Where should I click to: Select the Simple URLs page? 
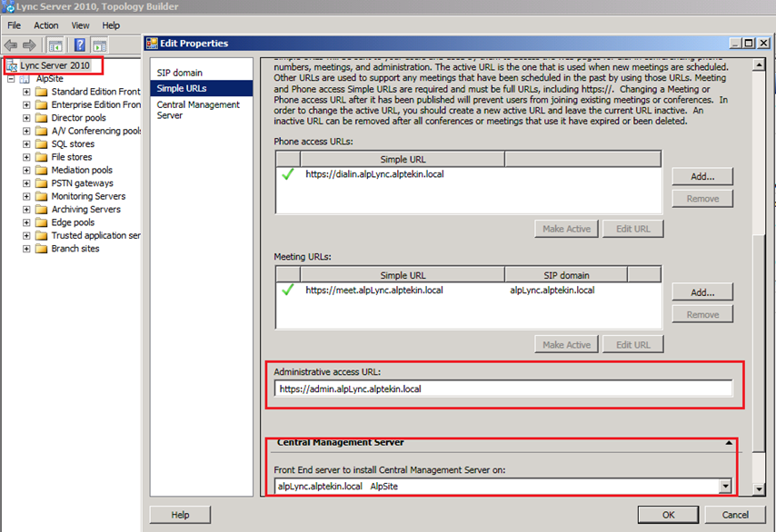tap(202, 88)
